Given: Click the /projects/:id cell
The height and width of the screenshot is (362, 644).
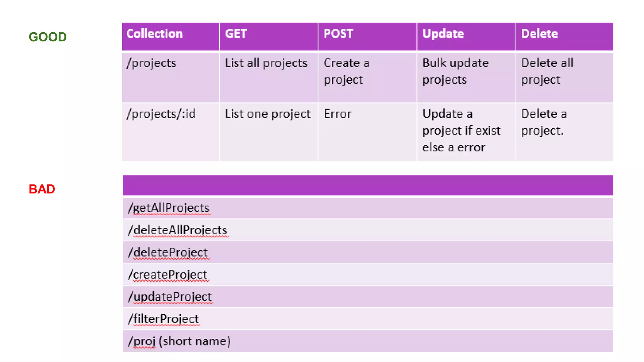Looking at the screenshot, I should pos(161,114).
